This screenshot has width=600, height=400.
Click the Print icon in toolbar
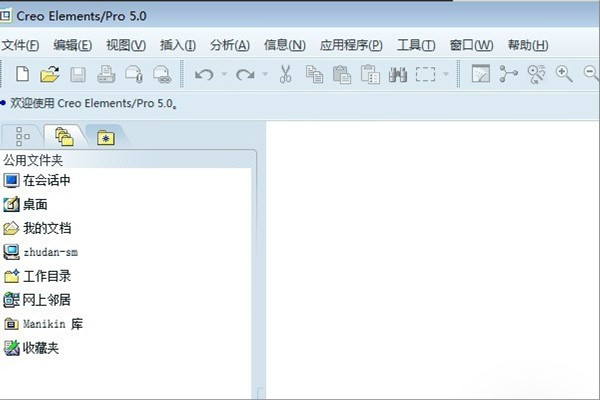(x=106, y=74)
